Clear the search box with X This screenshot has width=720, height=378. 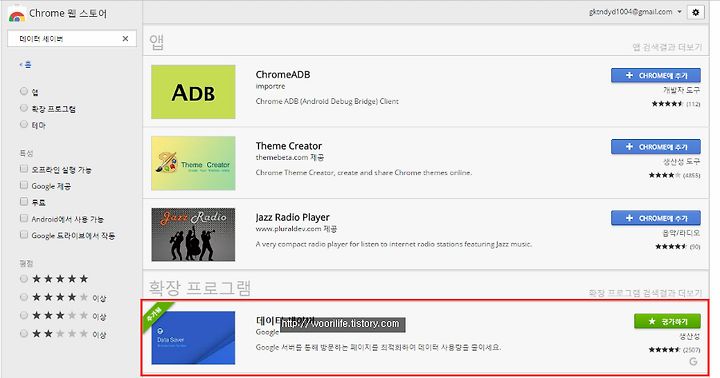click(125, 39)
